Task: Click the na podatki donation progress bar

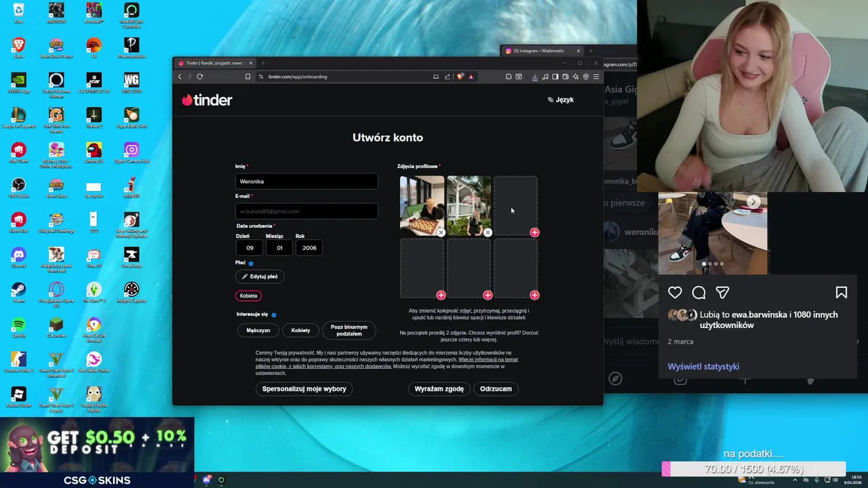Action: tap(753, 469)
